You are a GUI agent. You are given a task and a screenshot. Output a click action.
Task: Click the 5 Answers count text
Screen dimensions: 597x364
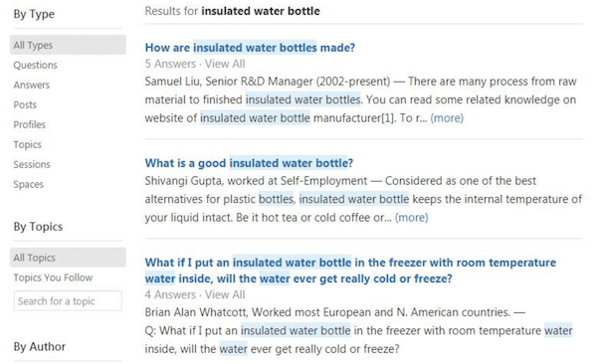coord(170,64)
